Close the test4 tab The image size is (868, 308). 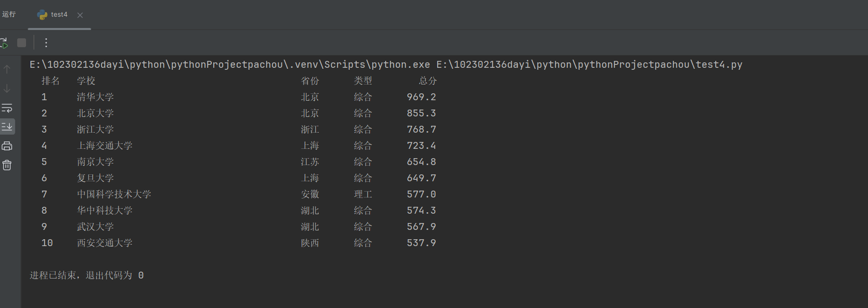(80, 15)
